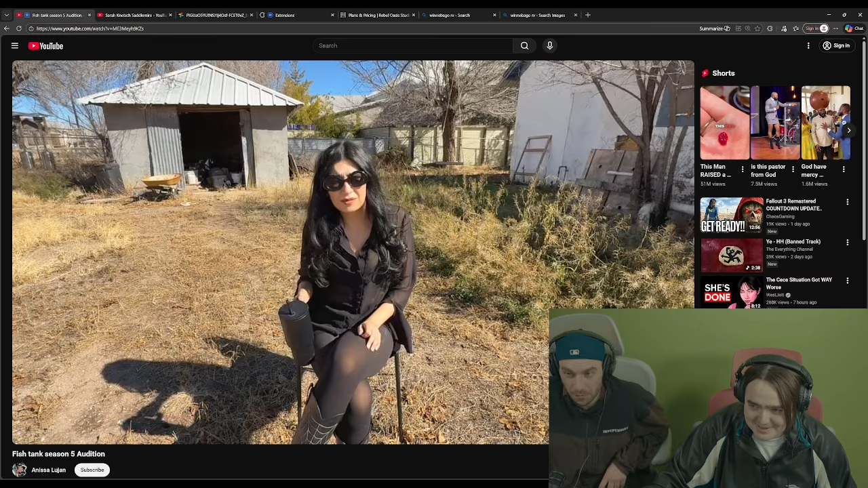Click the Summarize button in the toolbar
This screenshot has width=868, height=488.
click(x=715, y=28)
